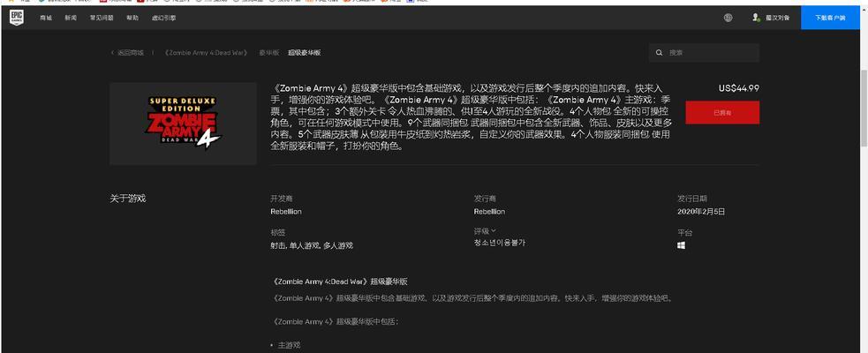Screen dimensions: 868x353
Task: Click the Rebellion developer name
Action: (285, 212)
